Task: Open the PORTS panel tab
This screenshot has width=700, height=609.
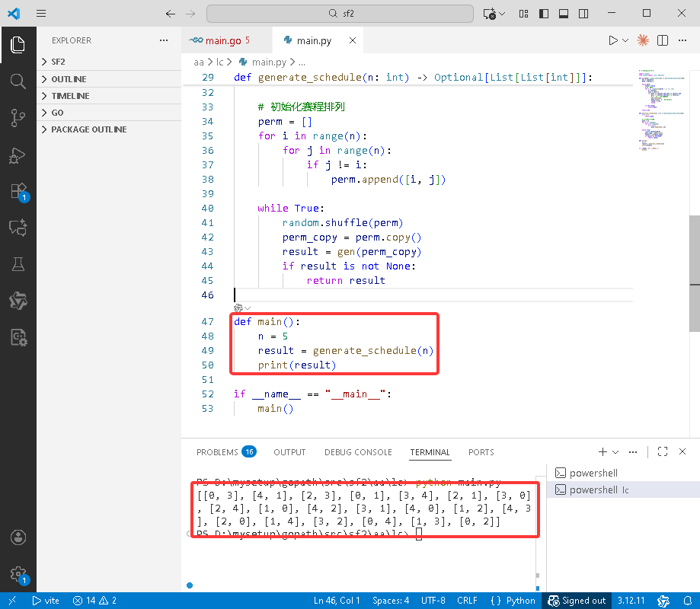Action: (x=481, y=452)
